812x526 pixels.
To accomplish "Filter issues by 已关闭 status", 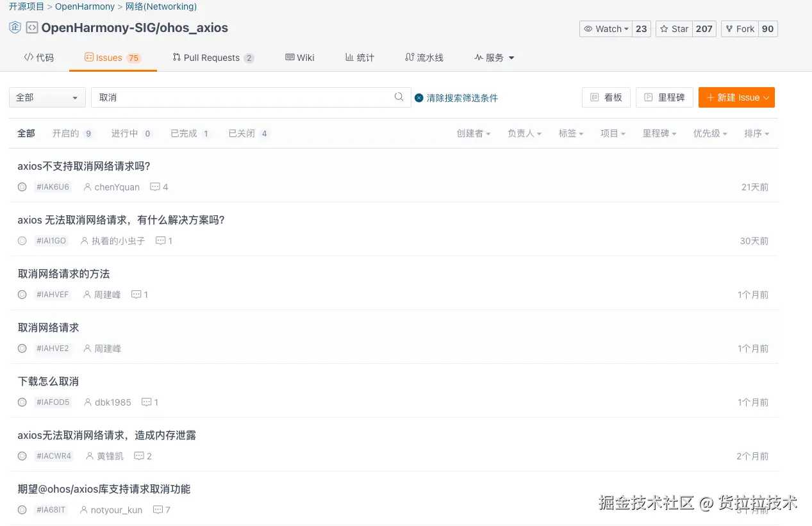I will [249, 133].
